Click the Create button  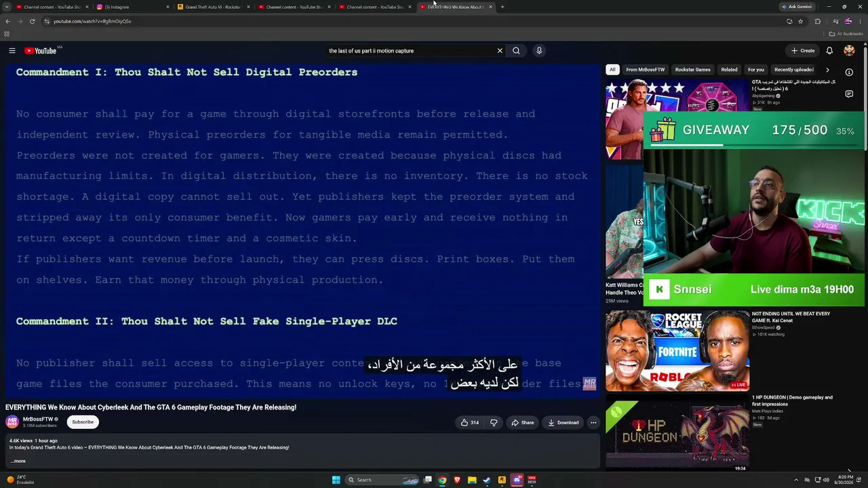click(803, 51)
